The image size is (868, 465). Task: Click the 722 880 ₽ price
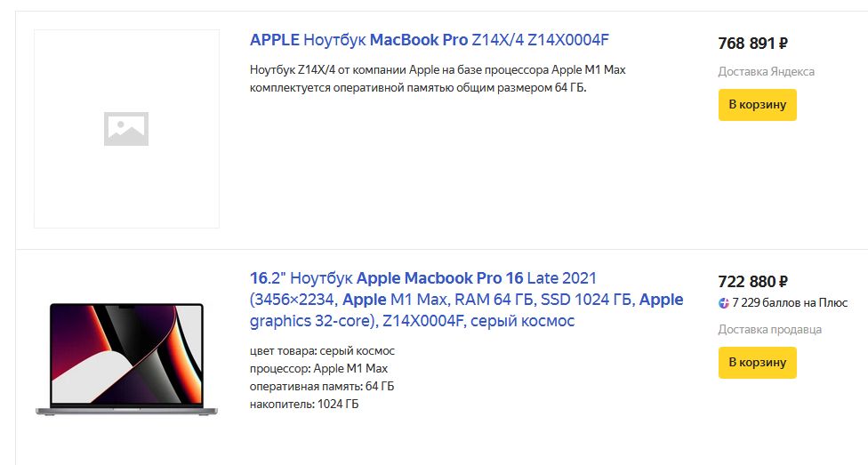tap(752, 282)
